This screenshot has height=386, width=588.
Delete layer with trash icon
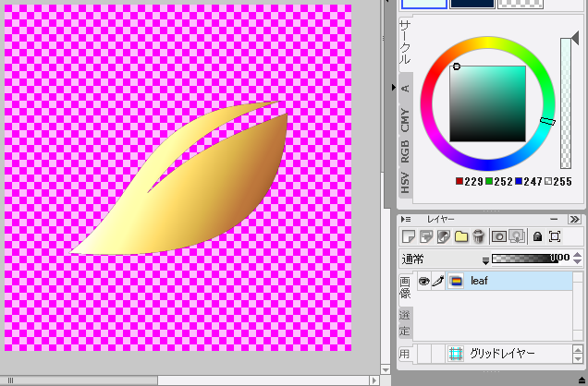pyautogui.click(x=478, y=237)
